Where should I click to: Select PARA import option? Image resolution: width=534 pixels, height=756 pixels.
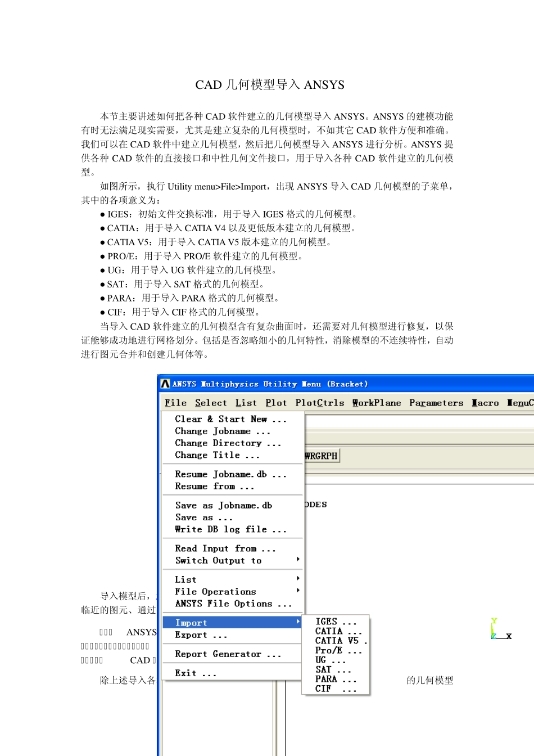(336, 679)
